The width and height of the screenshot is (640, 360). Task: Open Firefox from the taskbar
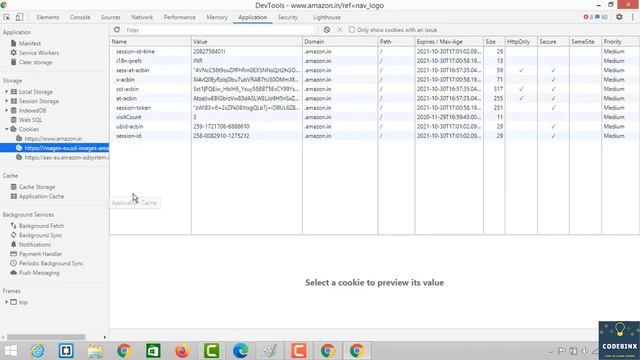(182, 351)
